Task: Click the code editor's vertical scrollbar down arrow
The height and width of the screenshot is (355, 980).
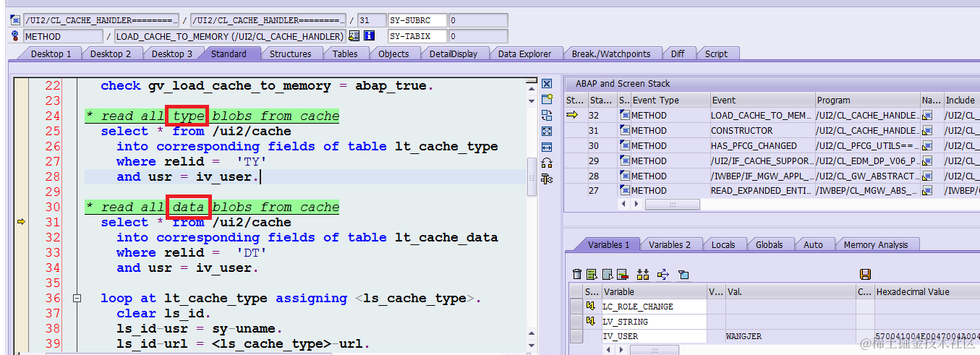Action: point(532,347)
